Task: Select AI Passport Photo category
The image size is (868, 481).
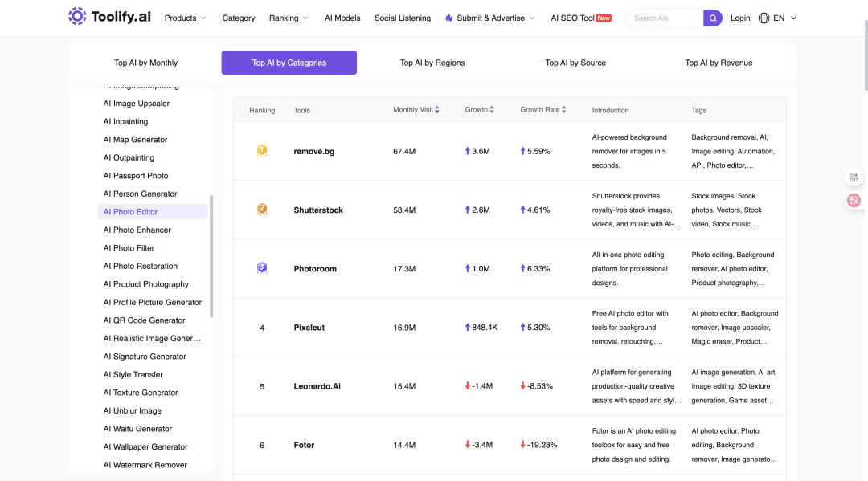Action: (136, 176)
